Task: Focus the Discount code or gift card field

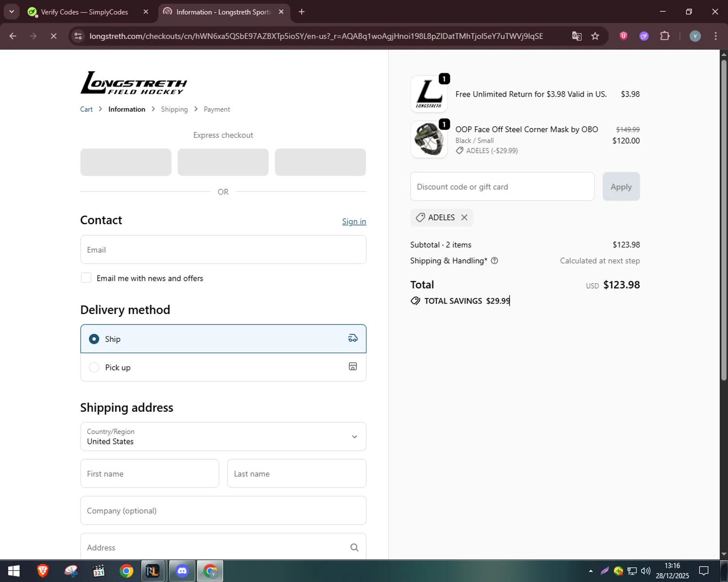Action: coord(502,187)
